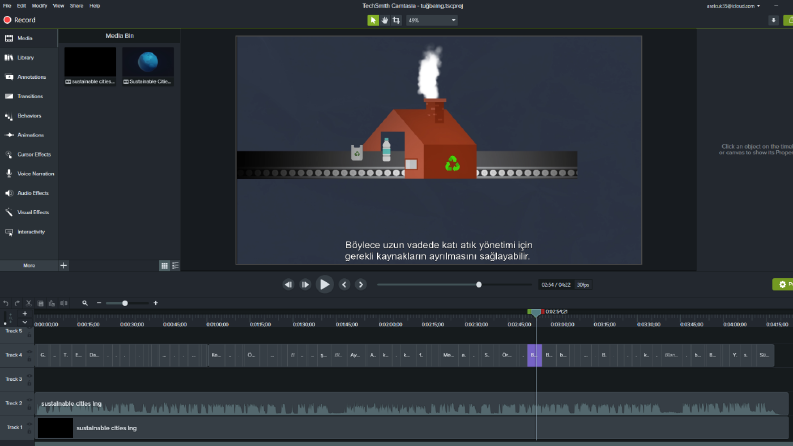Click the Paste icon in timeline toolbar
793x446 pixels.
pos(52,303)
